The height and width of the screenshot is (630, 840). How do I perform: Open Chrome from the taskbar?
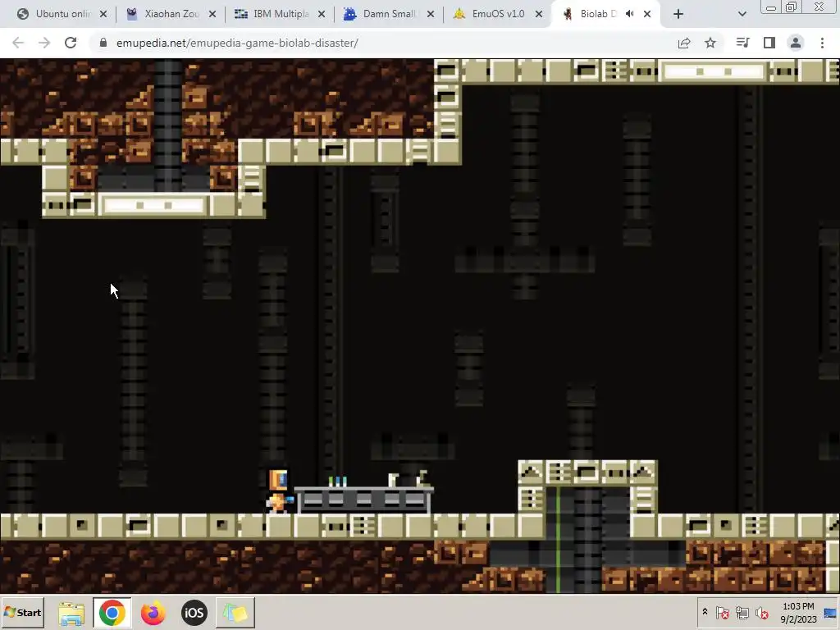pyautogui.click(x=112, y=613)
